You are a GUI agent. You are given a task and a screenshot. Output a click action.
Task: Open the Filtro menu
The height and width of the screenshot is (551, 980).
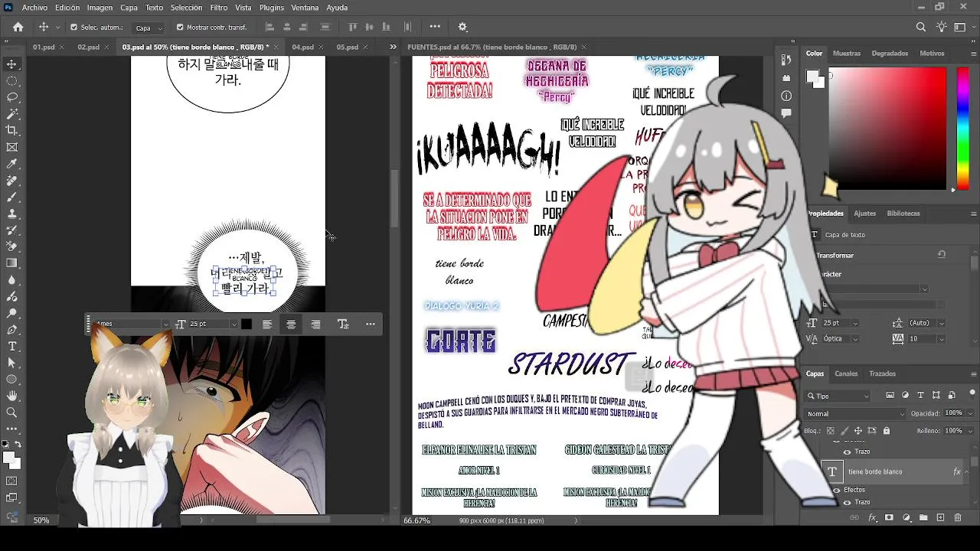point(219,8)
